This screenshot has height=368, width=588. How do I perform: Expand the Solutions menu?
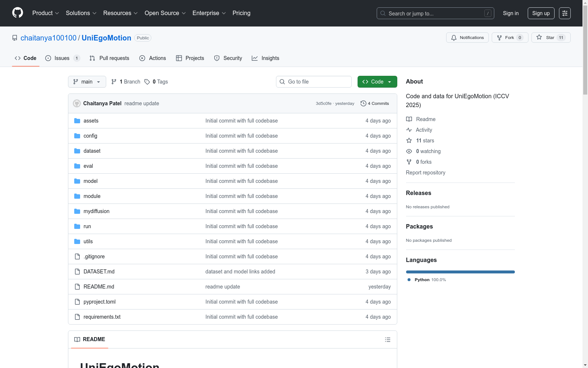coord(81,13)
